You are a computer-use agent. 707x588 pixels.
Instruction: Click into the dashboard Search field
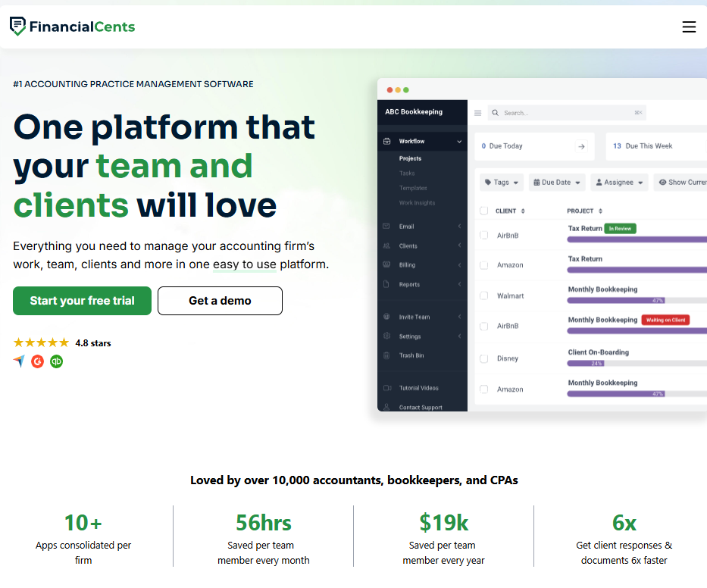(565, 113)
